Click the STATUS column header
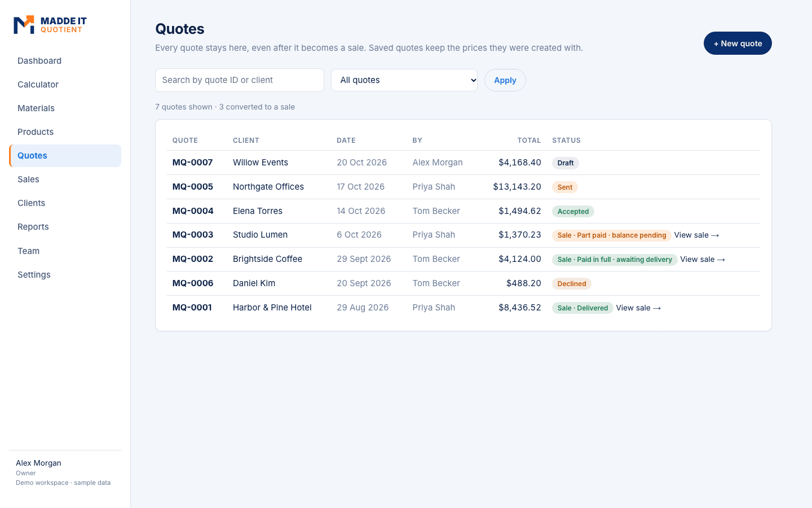The image size is (812, 508). 566,141
